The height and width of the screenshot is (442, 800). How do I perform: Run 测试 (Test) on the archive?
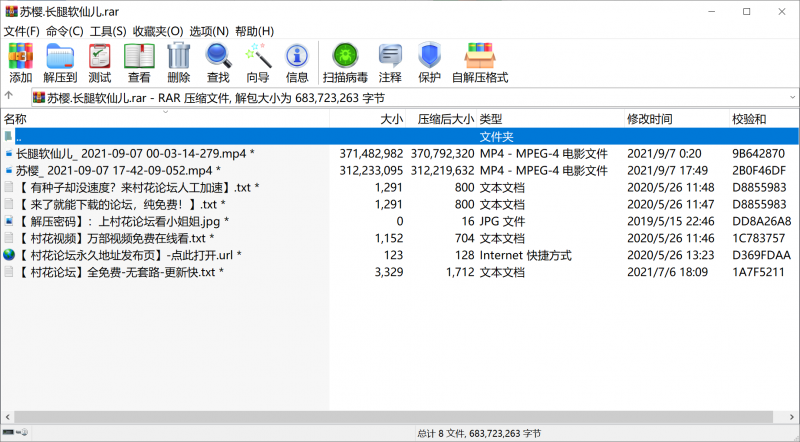[x=100, y=62]
